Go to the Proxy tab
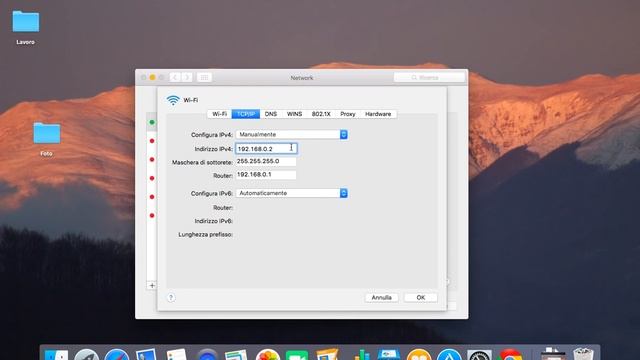This screenshot has height=360, width=640. 348,114
